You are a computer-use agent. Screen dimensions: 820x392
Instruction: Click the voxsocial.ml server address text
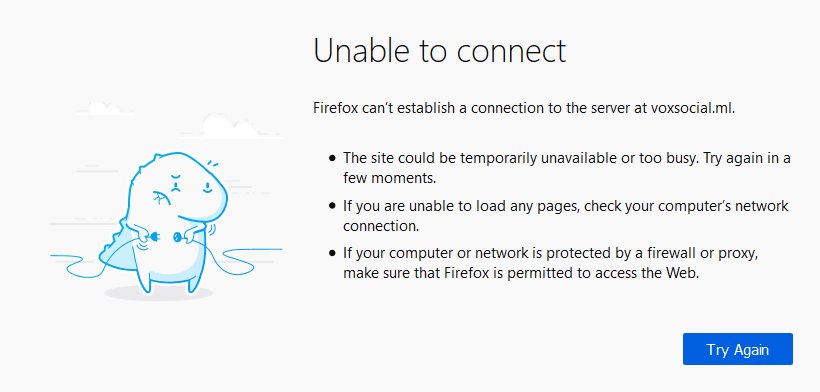(692, 109)
